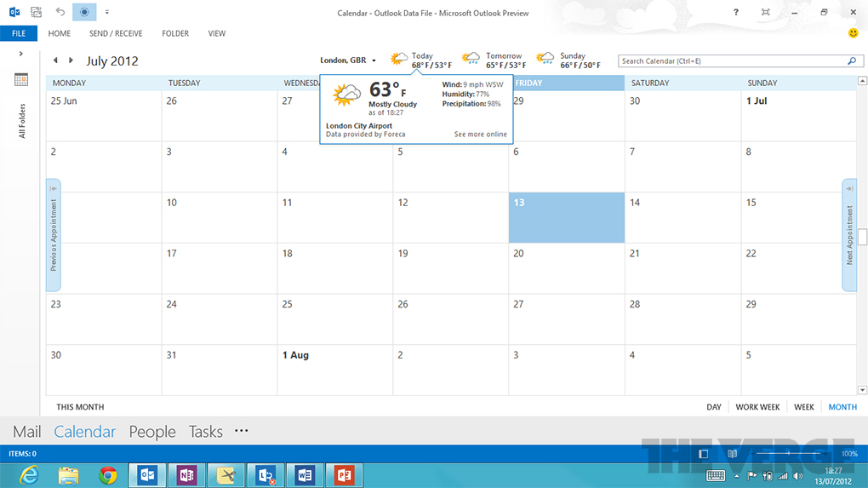Click the Next Appointment side tab

click(x=849, y=235)
